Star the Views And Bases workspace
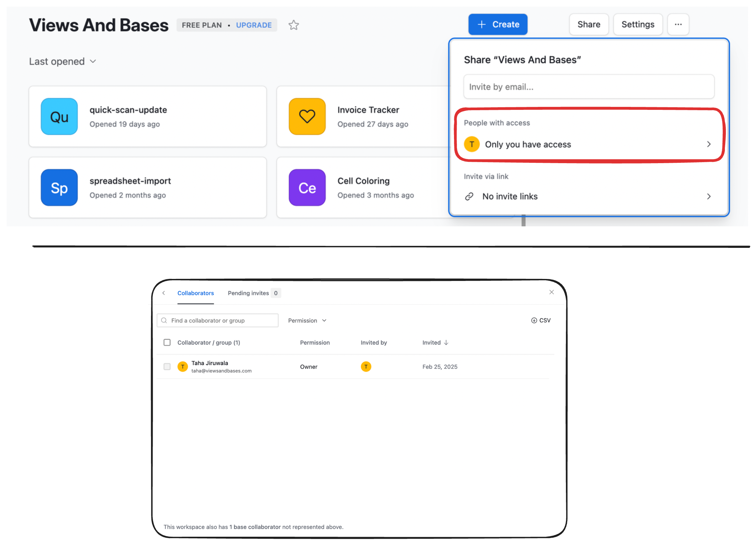 [294, 25]
